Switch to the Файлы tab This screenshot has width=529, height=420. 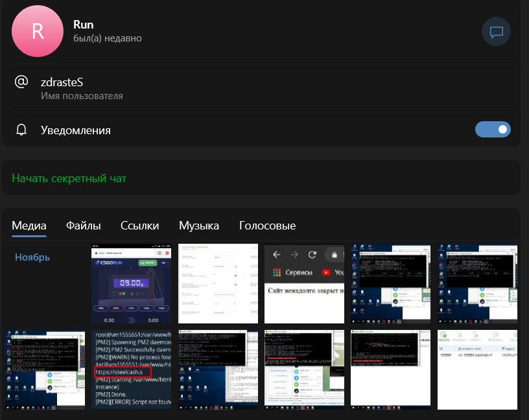tap(84, 226)
